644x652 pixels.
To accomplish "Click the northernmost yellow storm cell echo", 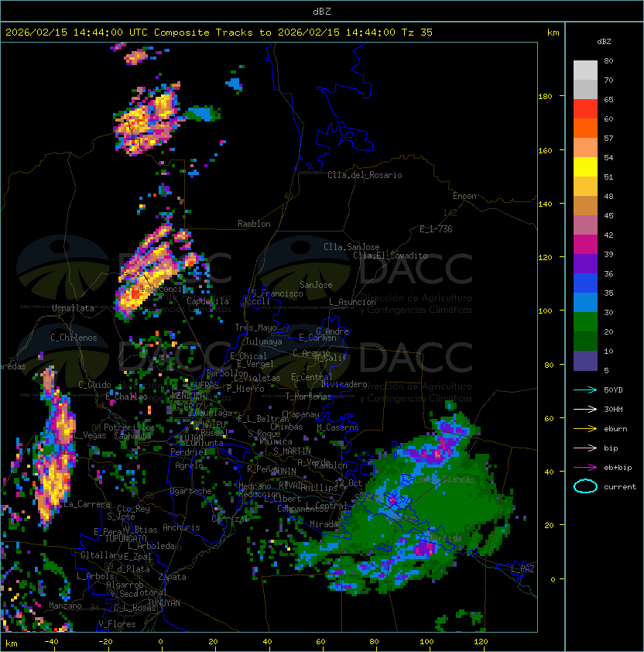I will pos(136,56).
